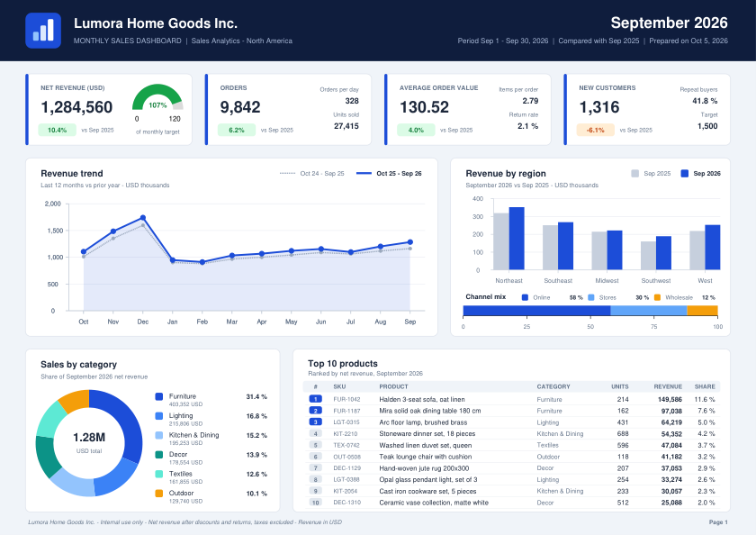
Task: Click the 41.8 % repeat buyers value
Action: coord(705,101)
